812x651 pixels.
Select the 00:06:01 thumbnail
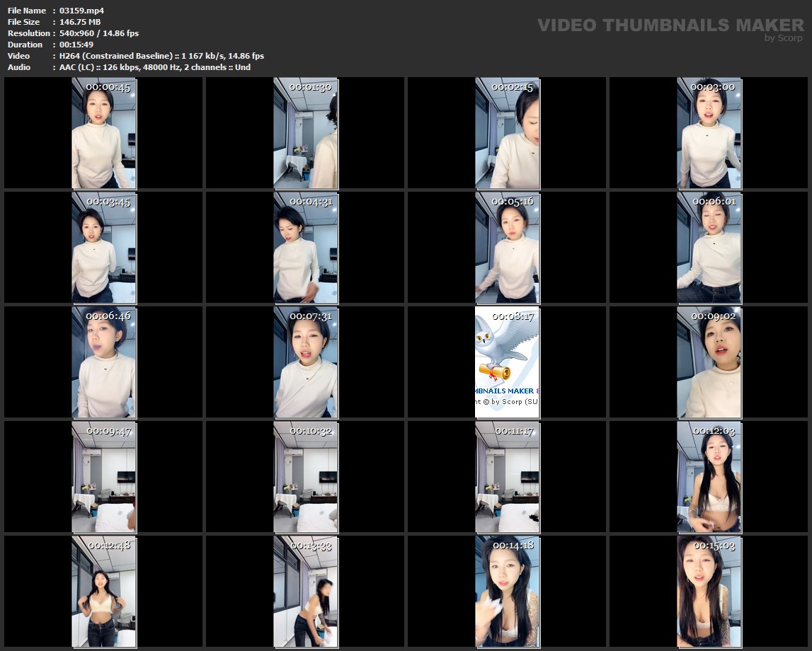709,248
